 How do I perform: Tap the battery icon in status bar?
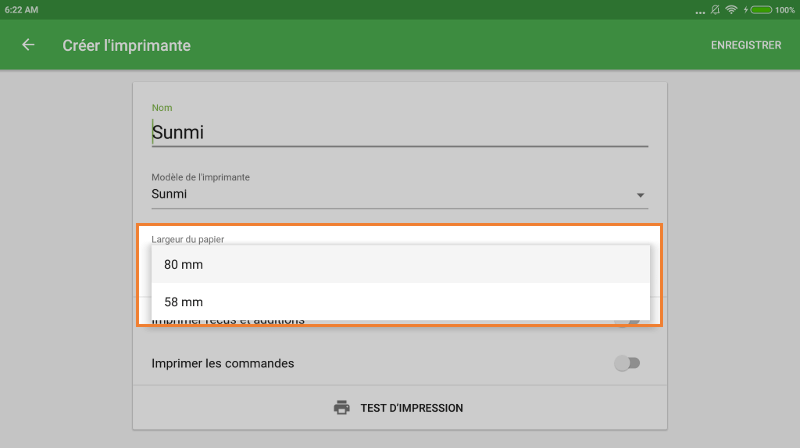pos(761,9)
